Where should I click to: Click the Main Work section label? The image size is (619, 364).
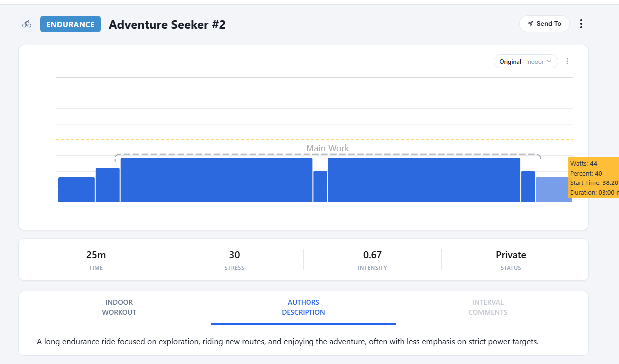click(x=327, y=148)
